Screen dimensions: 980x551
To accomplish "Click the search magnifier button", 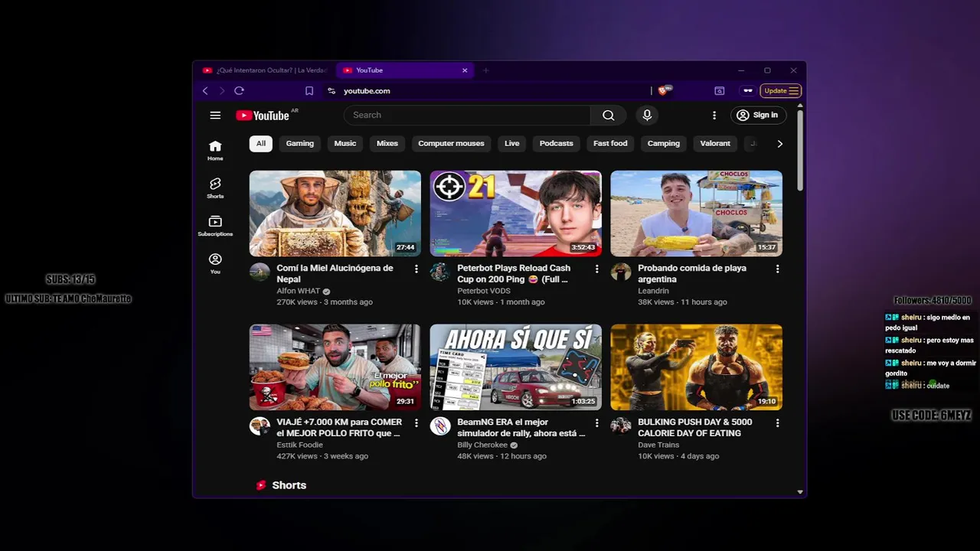I will [x=609, y=116].
